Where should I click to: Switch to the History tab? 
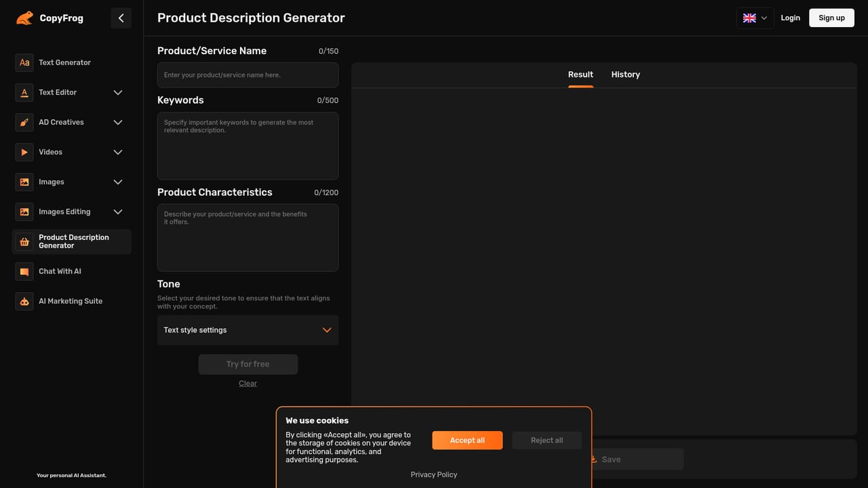(625, 75)
